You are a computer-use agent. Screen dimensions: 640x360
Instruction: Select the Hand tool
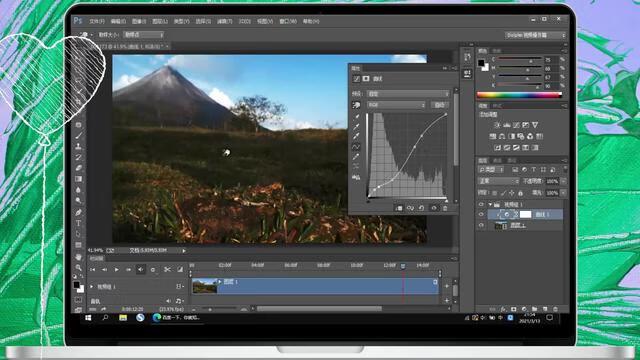click(79, 257)
